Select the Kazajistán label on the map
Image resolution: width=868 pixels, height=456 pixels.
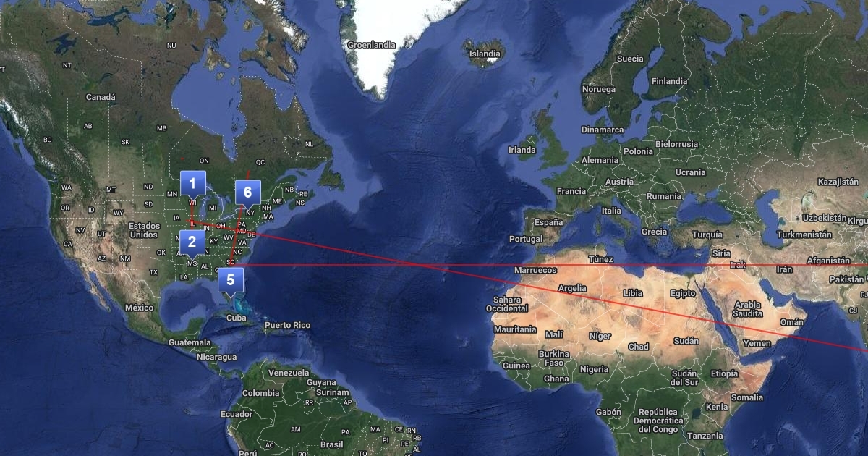841,181
